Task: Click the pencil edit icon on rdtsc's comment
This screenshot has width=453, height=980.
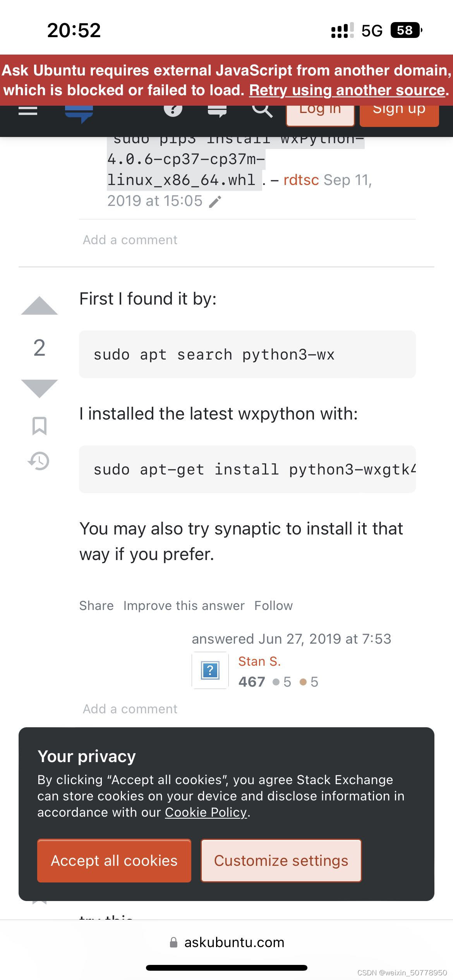Action: 216,201
